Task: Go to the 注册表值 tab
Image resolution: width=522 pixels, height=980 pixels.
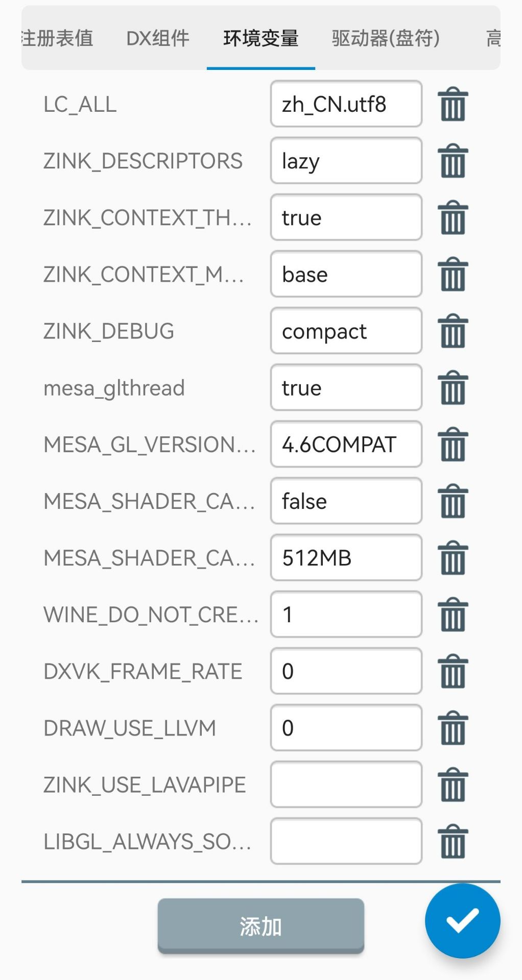Action: 57,38
